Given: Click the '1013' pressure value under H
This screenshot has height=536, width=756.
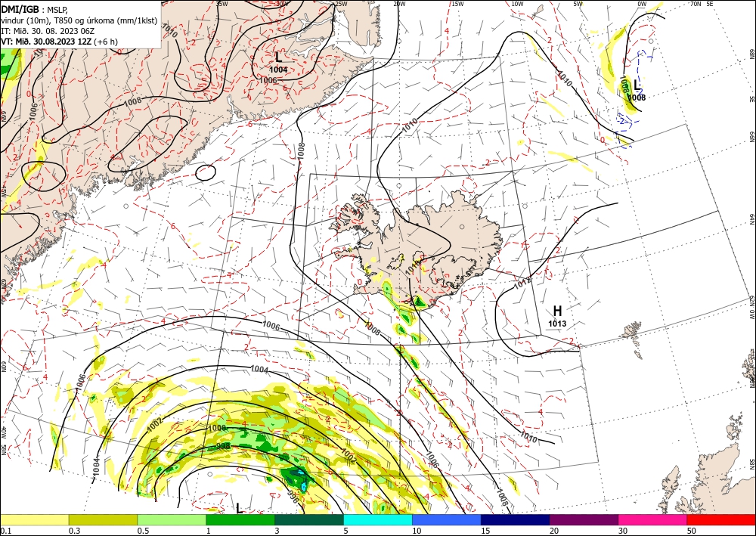Looking at the screenshot, I should click(557, 324).
